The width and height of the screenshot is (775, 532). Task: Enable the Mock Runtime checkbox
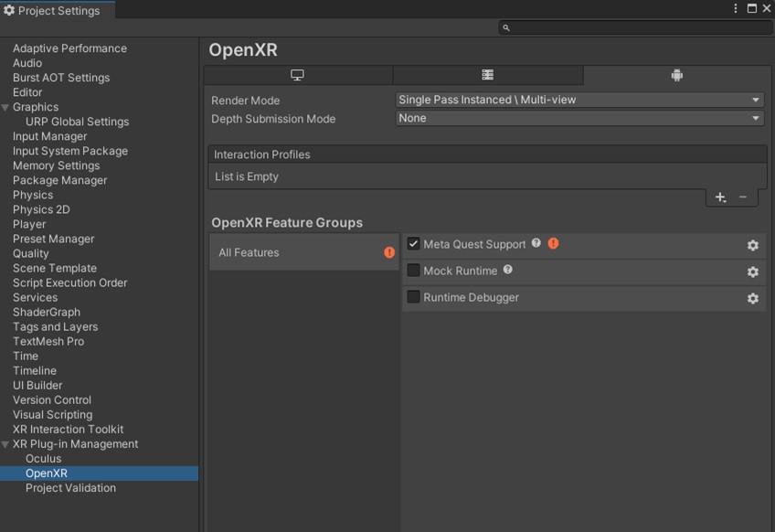click(413, 271)
